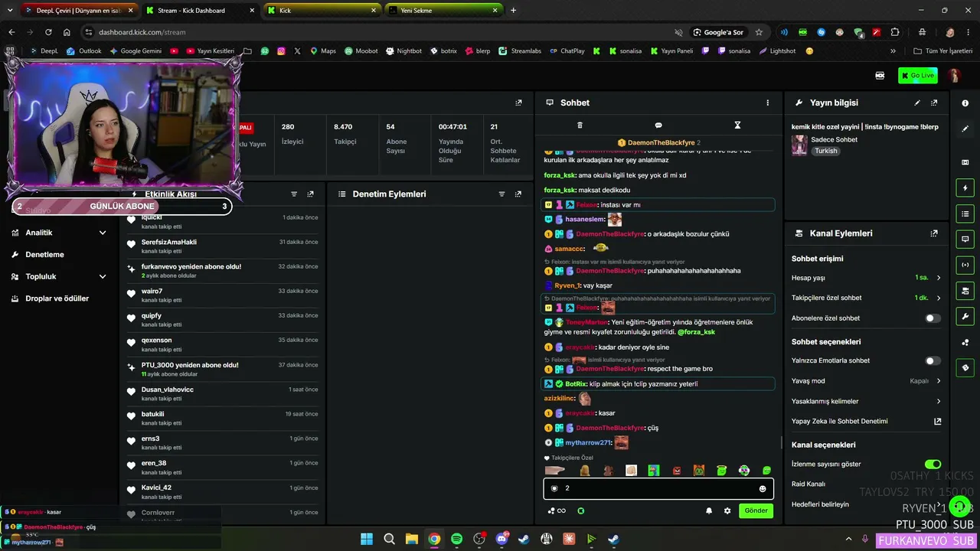
Task: Click the chat icon in right sidebar
Action: pos(965,240)
